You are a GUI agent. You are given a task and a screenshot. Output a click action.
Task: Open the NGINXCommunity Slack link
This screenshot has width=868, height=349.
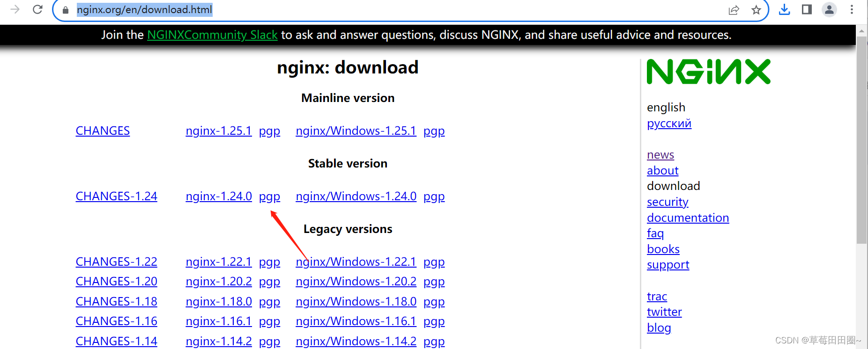(x=212, y=35)
